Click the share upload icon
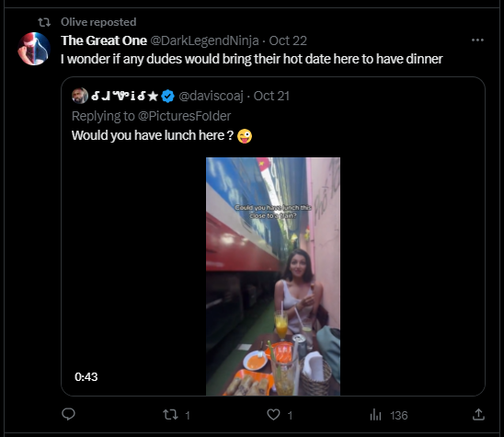Viewport: 504px width, 437px height. coord(478,414)
